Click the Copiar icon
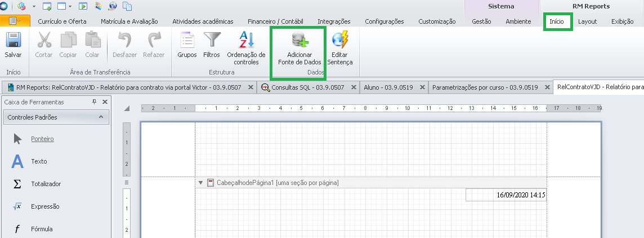This screenshot has width=644, height=238. (x=68, y=41)
